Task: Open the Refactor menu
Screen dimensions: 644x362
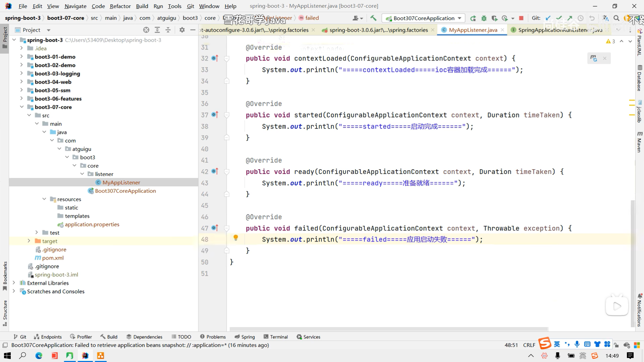Action: click(x=120, y=6)
